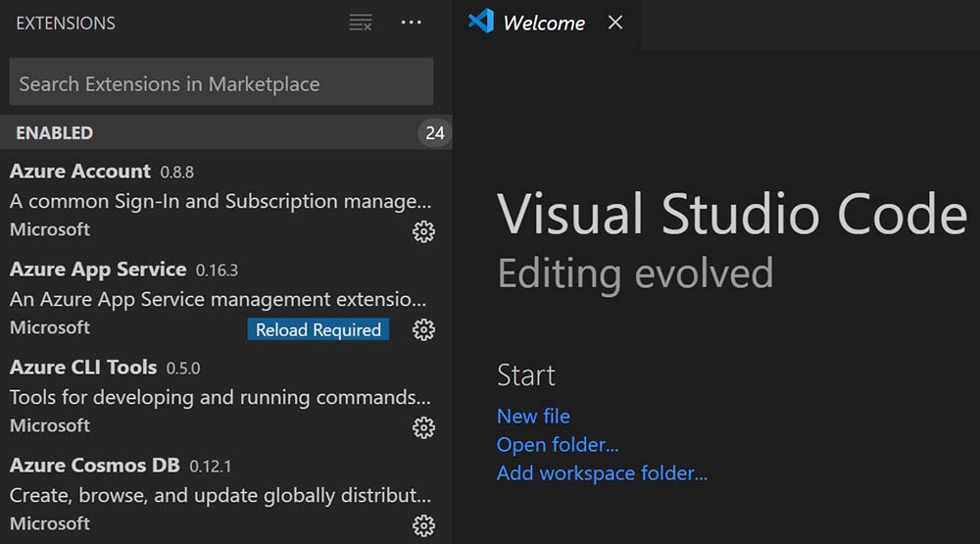This screenshot has width=980, height=544.
Task: Select the Azure Account extension title
Action: point(80,171)
